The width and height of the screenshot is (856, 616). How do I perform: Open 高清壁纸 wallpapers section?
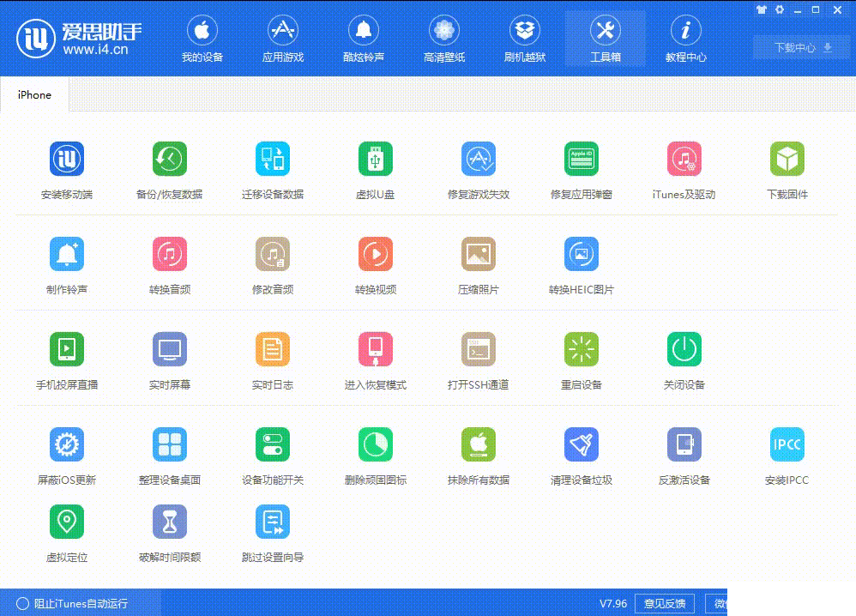pyautogui.click(x=444, y=39)
